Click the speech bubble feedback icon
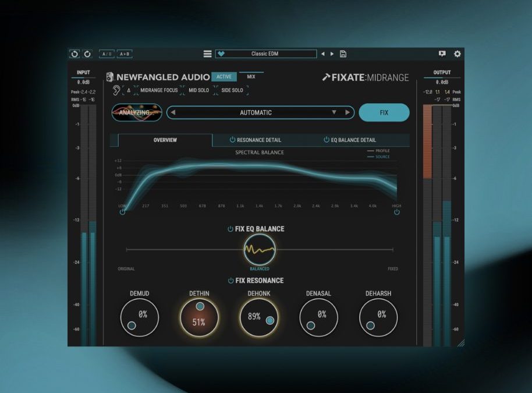This screenshot has height=393, width=532. pos(442,54)
